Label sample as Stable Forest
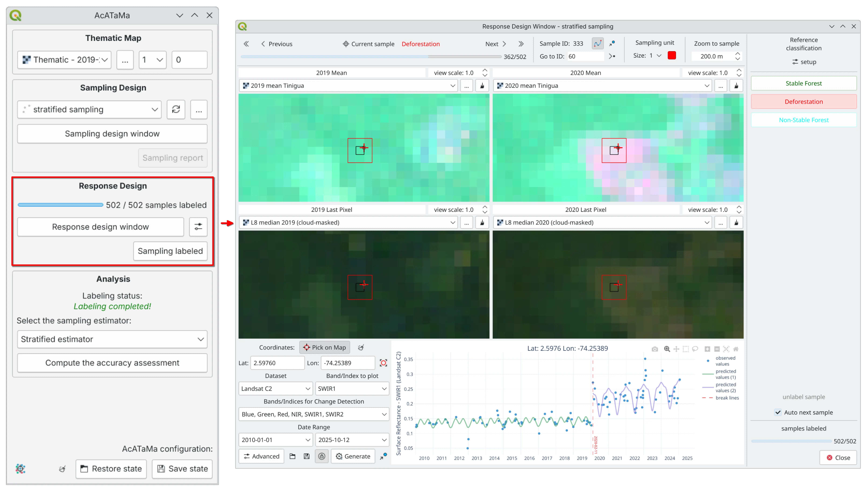 point(803,83)
